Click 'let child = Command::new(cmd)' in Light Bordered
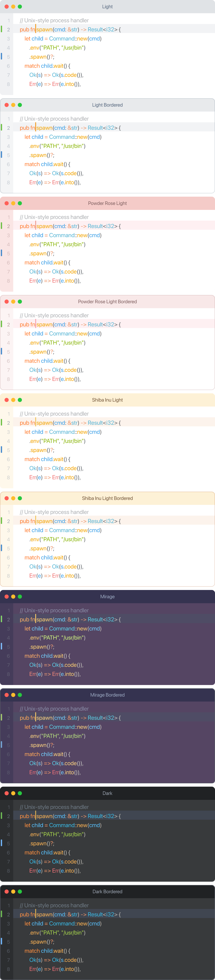The image size is (215, 980). pos(63,137)
